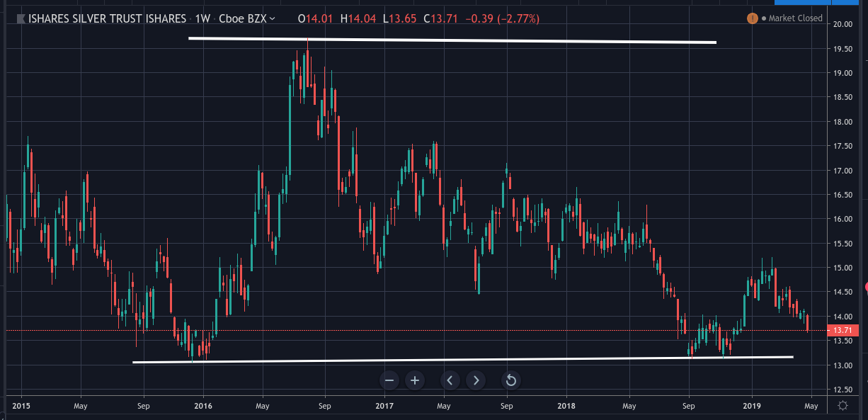The width and height of the screenshot is (868, 420).
Task: Click the 19.50 price axis label
Action: 843,49
